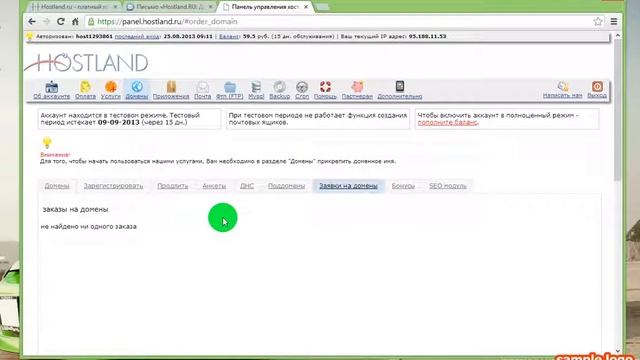Open the 'Услуги' services section
This screenshot has width=640, height=360.
point(111,90)
